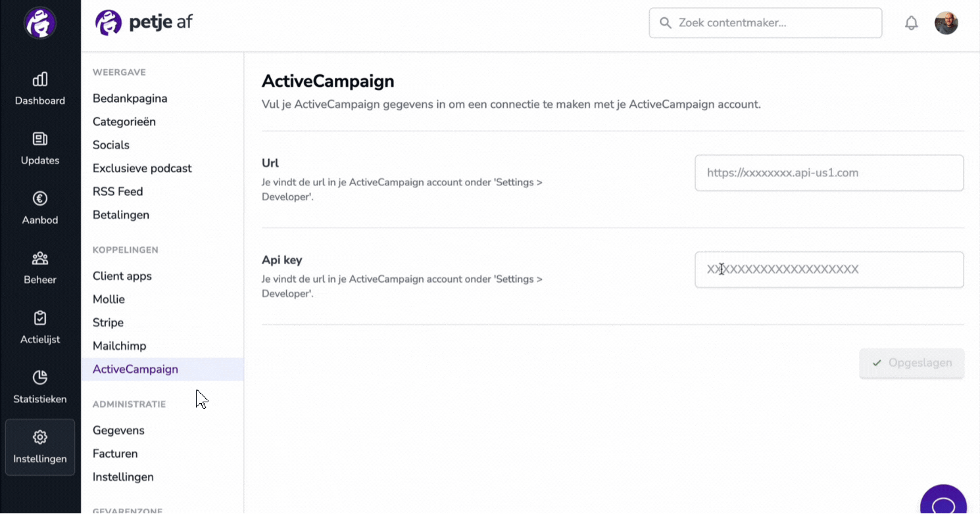Click the notification bell icon
This screenshot has height=514, width=980.
[x=911, y=23]
